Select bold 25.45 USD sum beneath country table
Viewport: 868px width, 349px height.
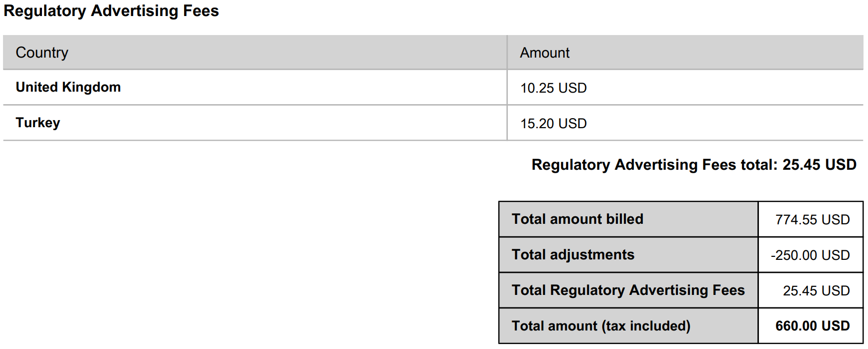tap(819, 165)
